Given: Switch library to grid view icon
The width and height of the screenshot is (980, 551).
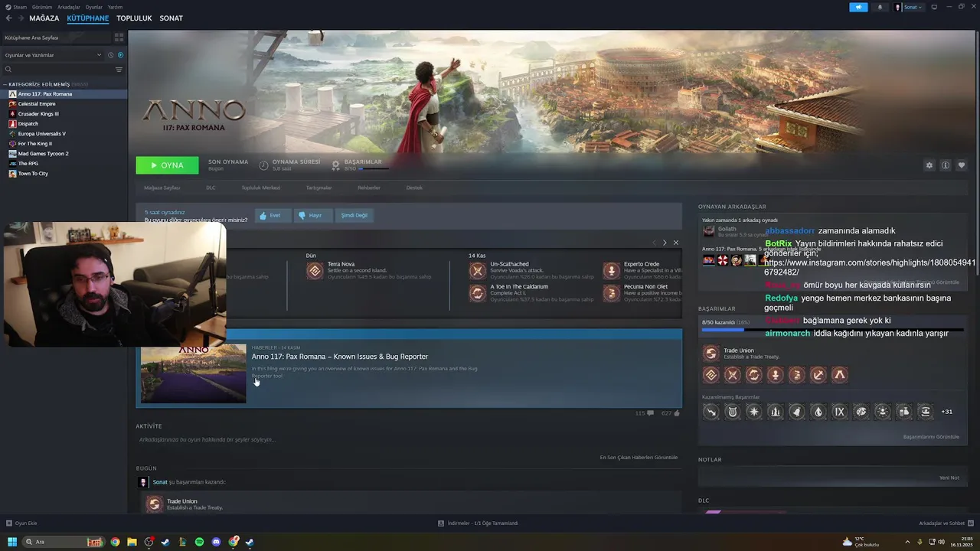Looking at the screenshot, I should (x=119, y=37).
